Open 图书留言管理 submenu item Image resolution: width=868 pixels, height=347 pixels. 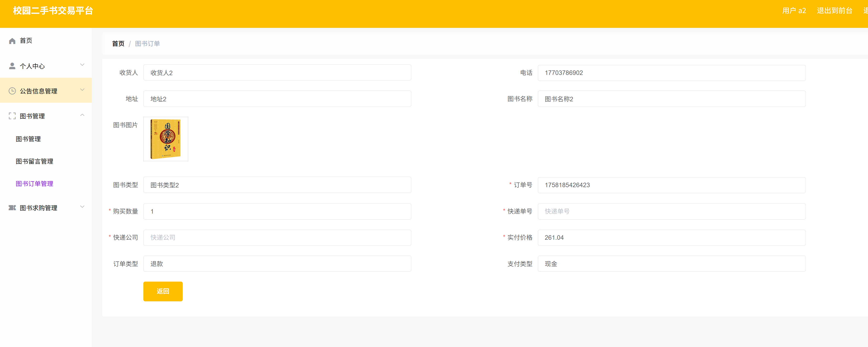click(x=34, y=161)
